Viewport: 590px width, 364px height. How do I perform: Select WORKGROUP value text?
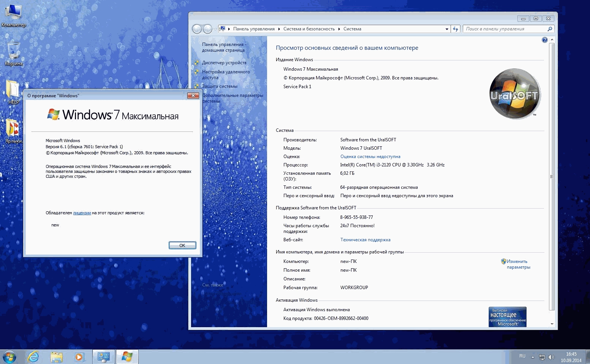coord(354,288)
